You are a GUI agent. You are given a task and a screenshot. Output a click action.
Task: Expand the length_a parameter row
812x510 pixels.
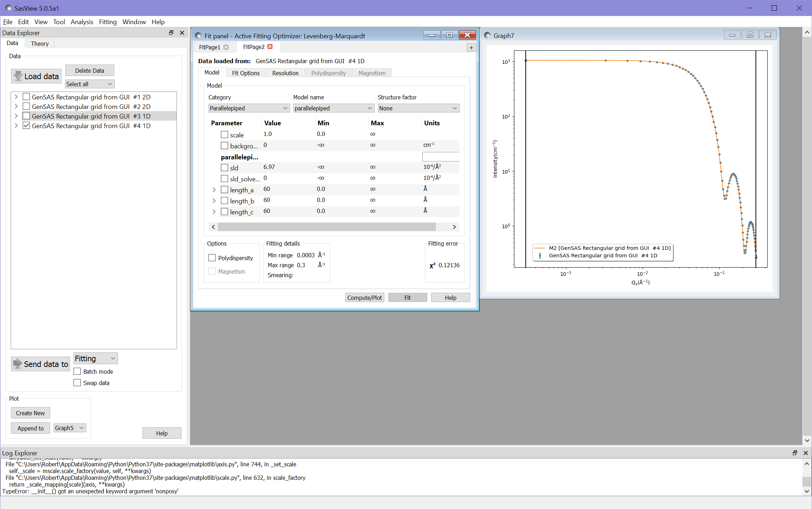(x=213, y=189)
